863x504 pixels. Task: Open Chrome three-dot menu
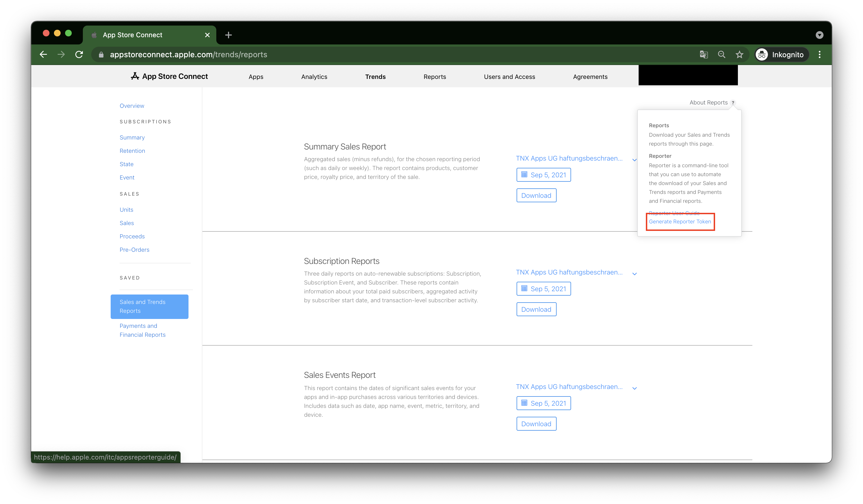pyautogui.click(x=820, y=55)
